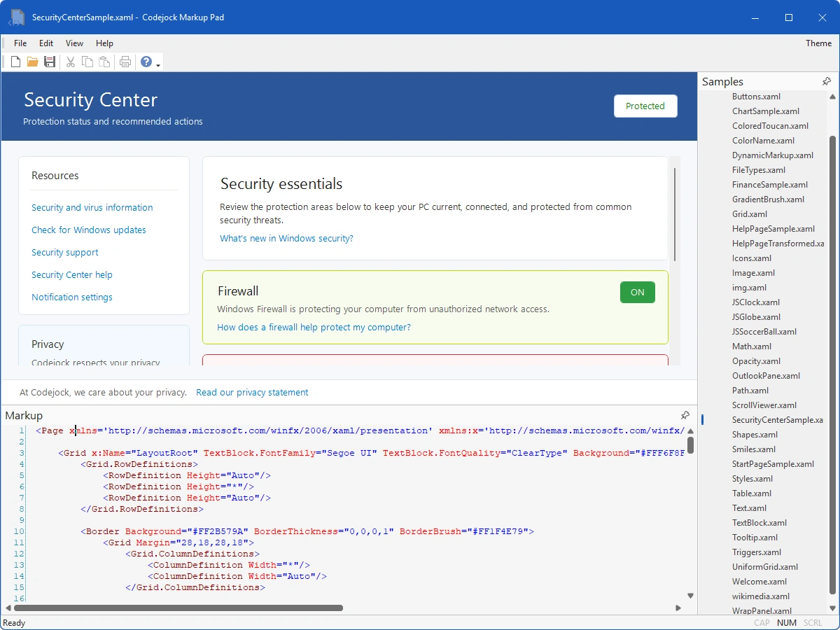Select Smiles.xaml sample

(x=754, y=449)
